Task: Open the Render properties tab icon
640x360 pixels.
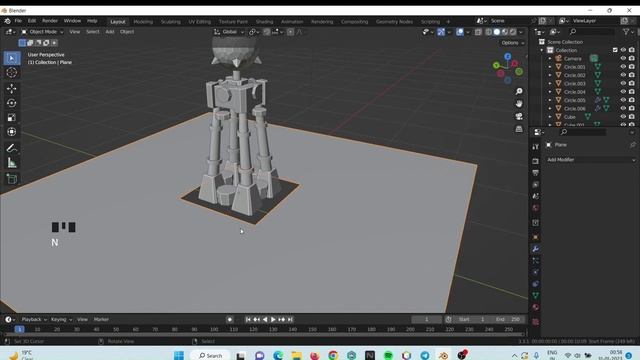Action: click(x=536, y=161)
